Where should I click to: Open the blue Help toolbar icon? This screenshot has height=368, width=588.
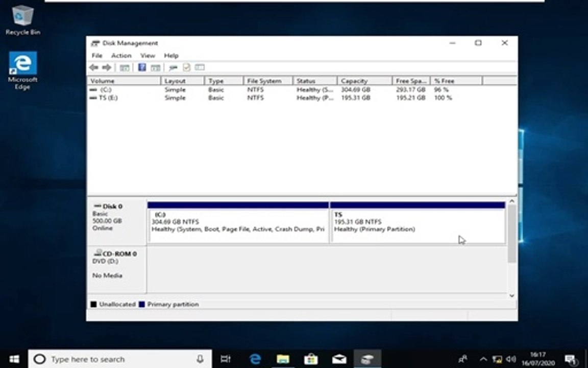(142, 67)
